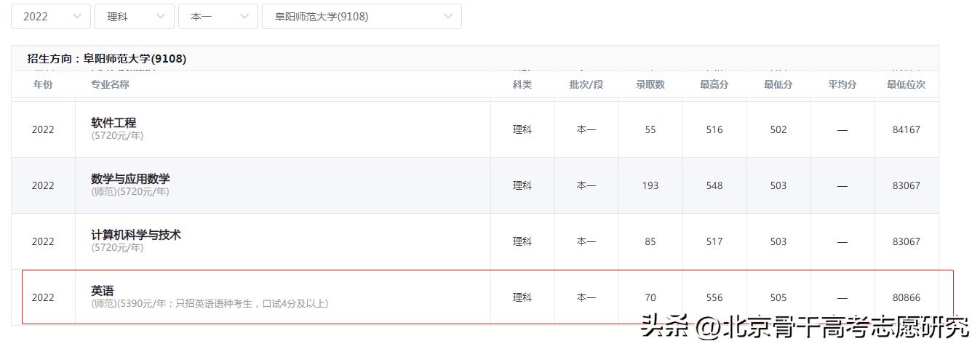Click the 最高分 column header
The height and width of the screenshot is (349, 980).
(714, 84)
